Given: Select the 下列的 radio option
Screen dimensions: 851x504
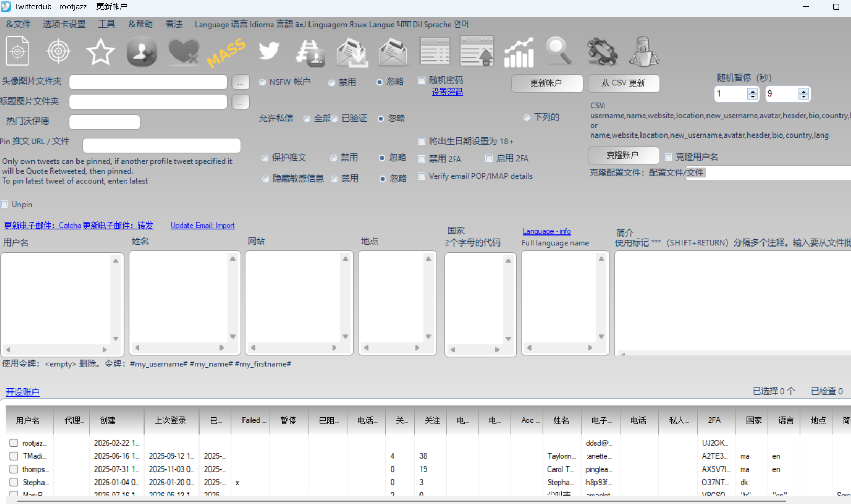Looking at the screenshot, I should [527, 117].
